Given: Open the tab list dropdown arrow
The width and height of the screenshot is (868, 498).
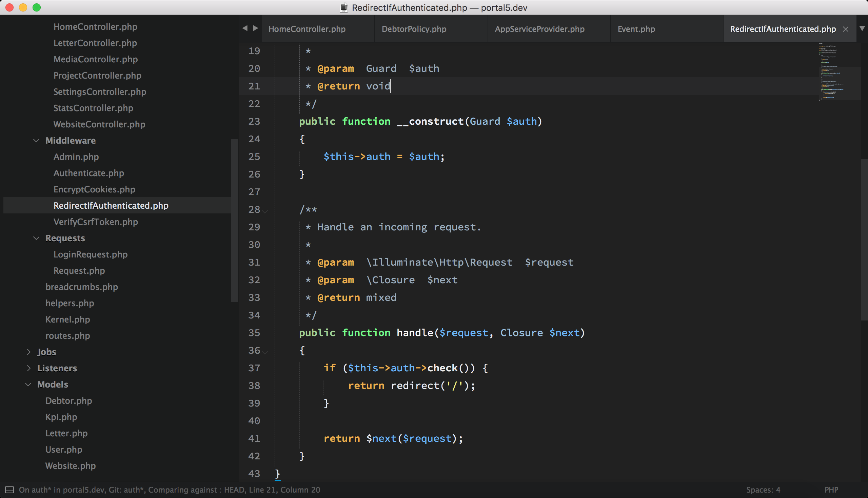Looking at the screenshot, I should (x=862, y=28).
